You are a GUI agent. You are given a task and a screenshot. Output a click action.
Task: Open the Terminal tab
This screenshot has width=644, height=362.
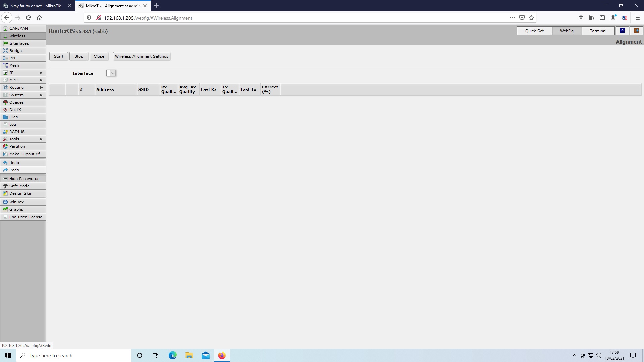point(598,31)
